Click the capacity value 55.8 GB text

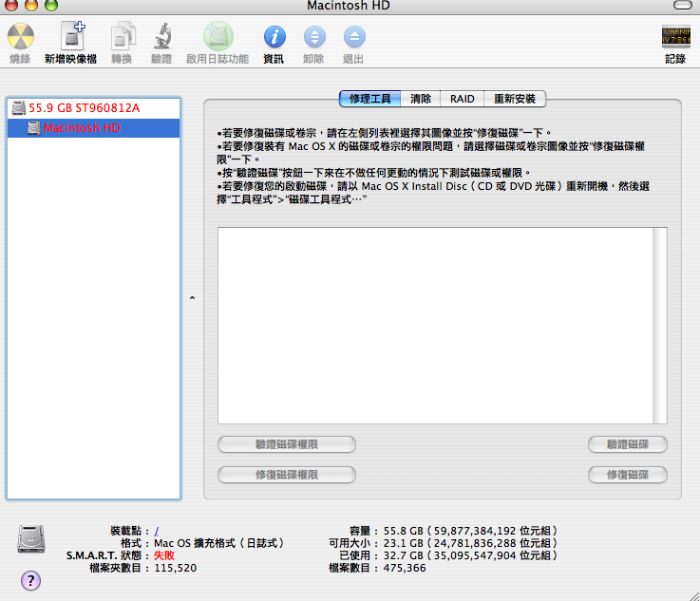[470, 531]
